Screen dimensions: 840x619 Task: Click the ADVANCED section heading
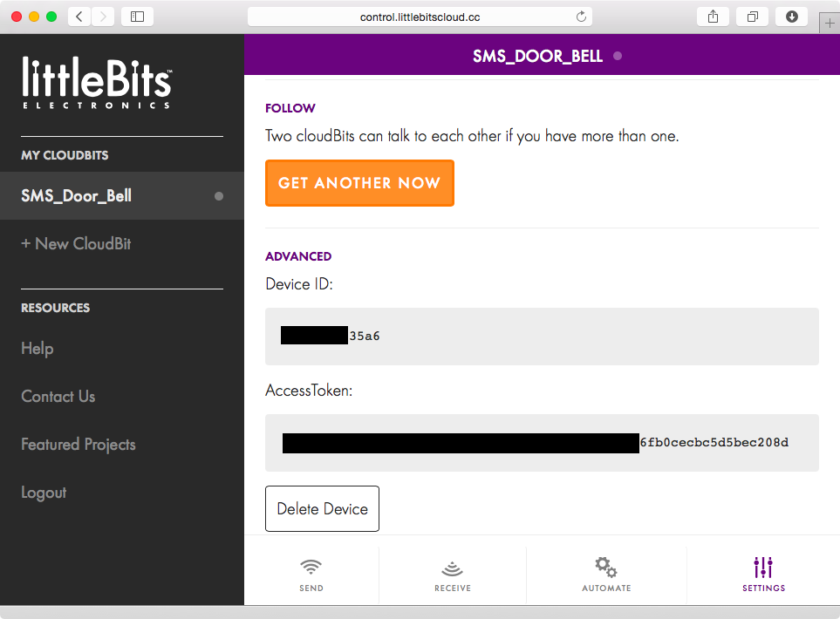[298, 256]
